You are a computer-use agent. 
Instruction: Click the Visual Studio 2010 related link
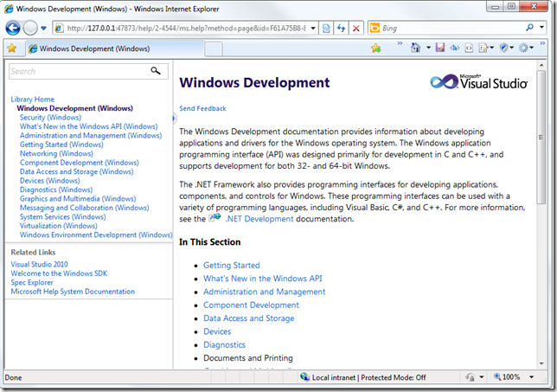[x=39, y=264]
